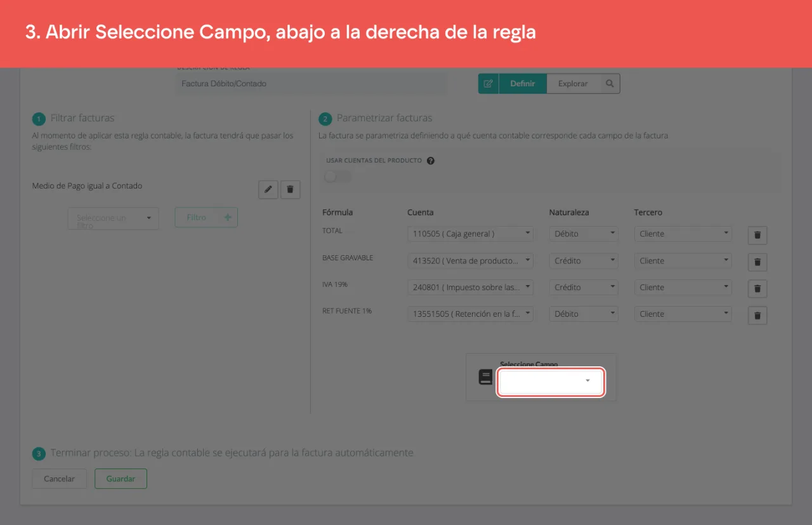Open the Seleccione Campo dropdown

click(x=551, y=382)
